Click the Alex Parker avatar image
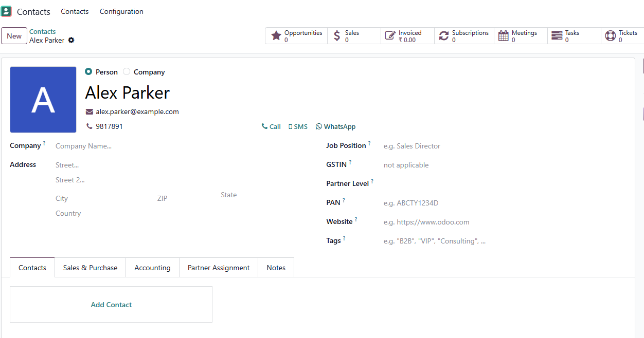This screenshot has width=644, height=338. (43, 100)
